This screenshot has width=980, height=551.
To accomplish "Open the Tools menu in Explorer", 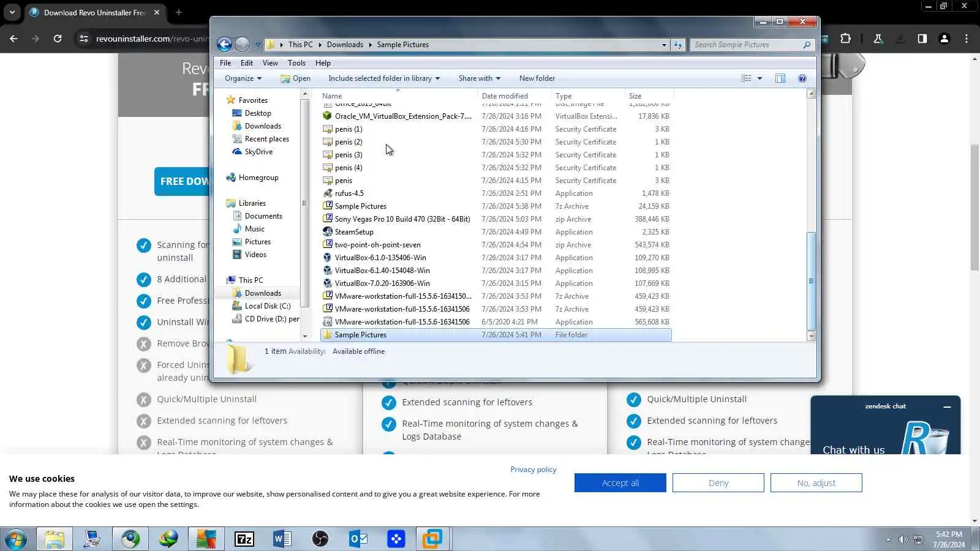I will click(296, 63).
